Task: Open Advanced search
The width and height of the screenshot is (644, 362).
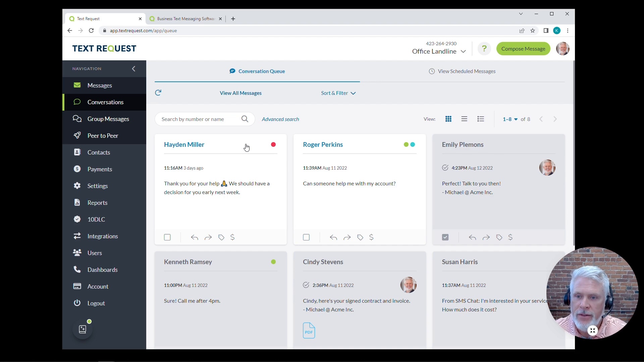Action: [281, 119]
